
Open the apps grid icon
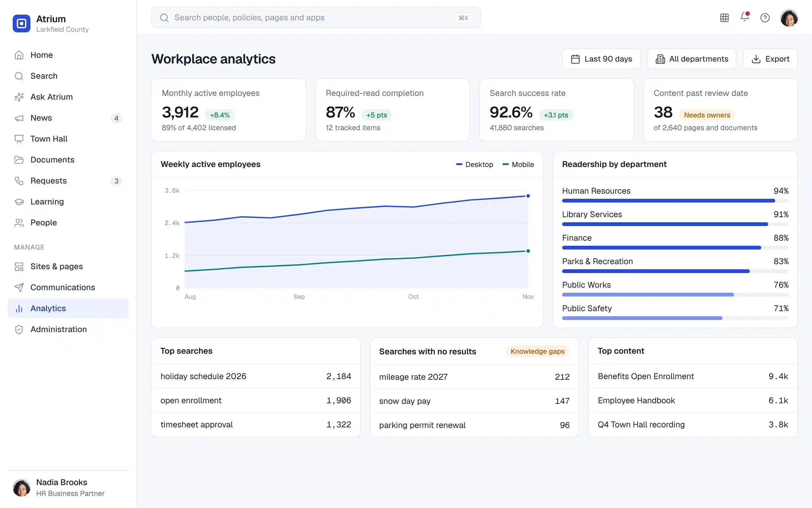pyautogui.click(x=724, y=18)
